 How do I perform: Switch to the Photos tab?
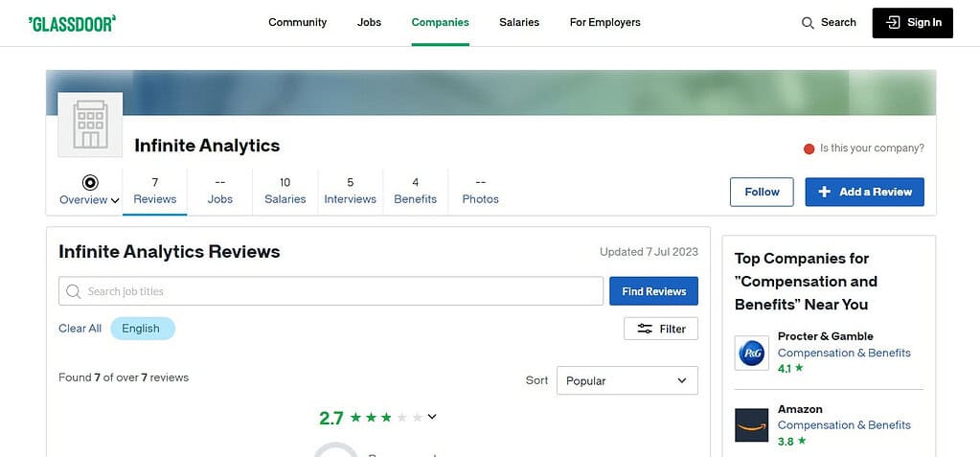point(481,192)
